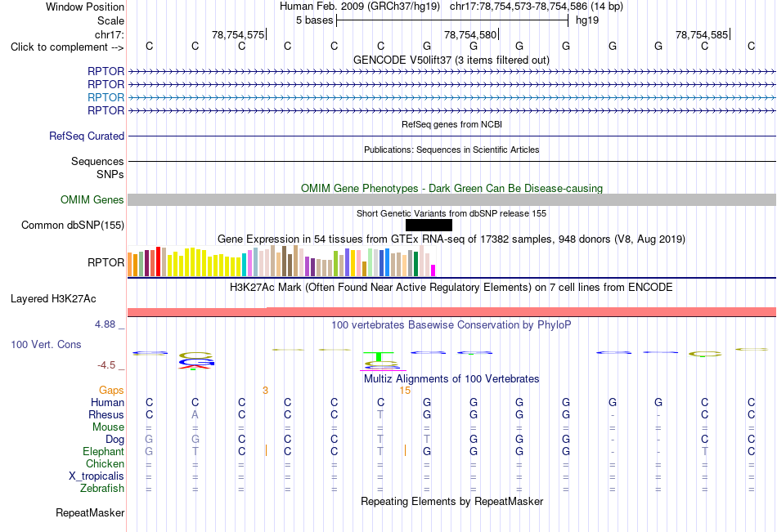The height and width of the screenshot is (532, 777).
Task: Click the Scale label
Action: [x=110, y=20]
